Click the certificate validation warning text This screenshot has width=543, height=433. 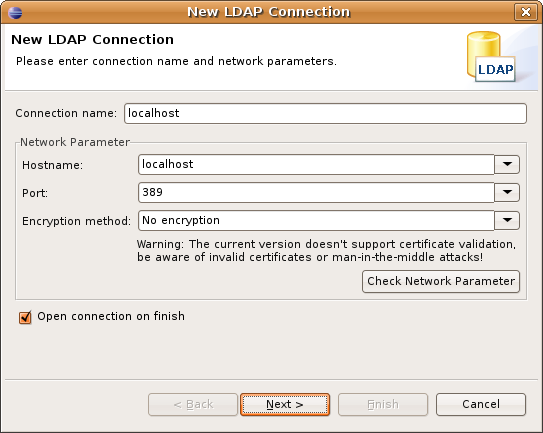click(326, 250)
